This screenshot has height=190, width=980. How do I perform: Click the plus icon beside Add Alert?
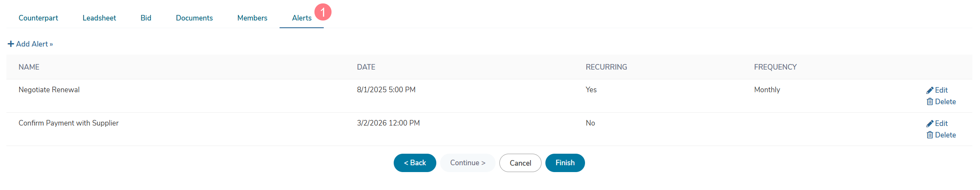click(11, 44)
